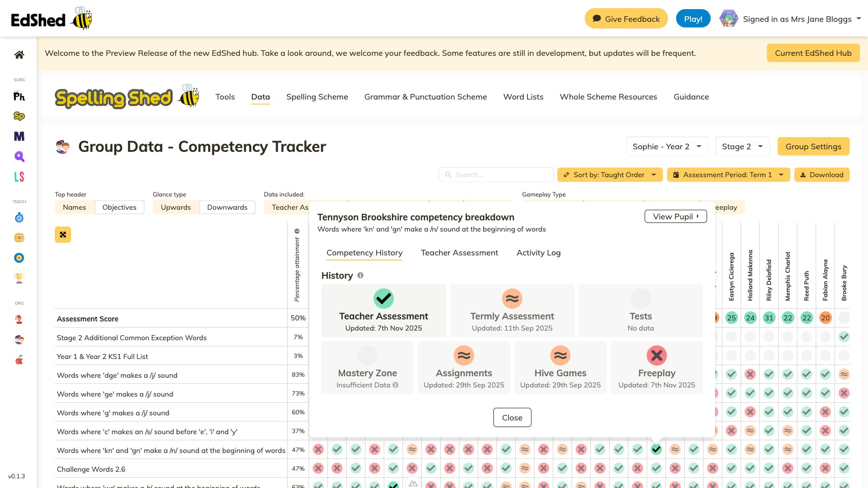Image resolution: width=868 pixels, height=488 pixels.
Task: Toggle top header to Objectives
Action: 119,207
